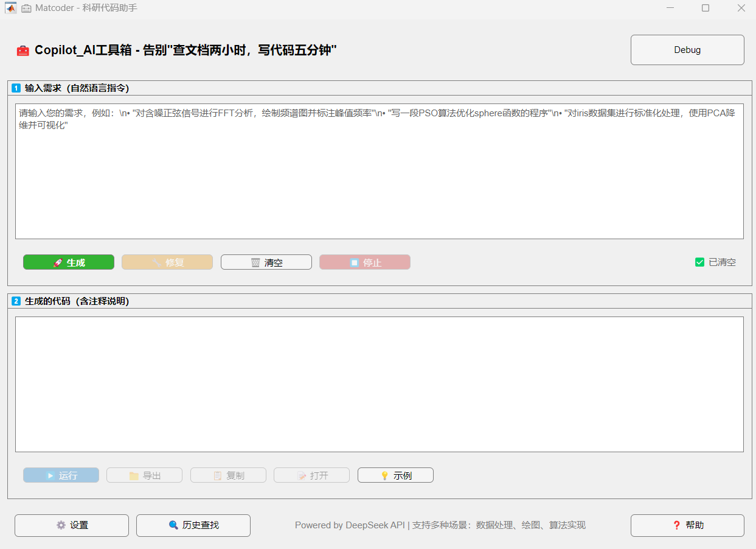Maximize the Matcoder window
The image size is (756, 549).
[706, 8]
